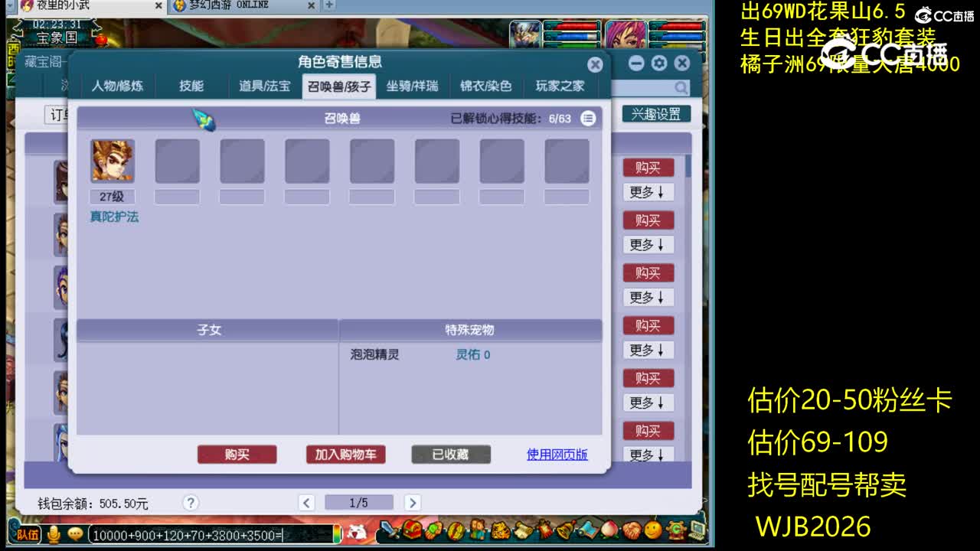Expand the third 更多↓ dropdown from the top
Viewport: 980px width, 551px height.
coord(648,297)
